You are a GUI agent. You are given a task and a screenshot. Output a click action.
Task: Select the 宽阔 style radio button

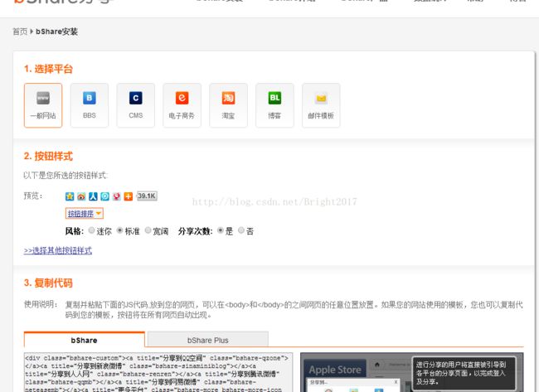pos(148,230)
